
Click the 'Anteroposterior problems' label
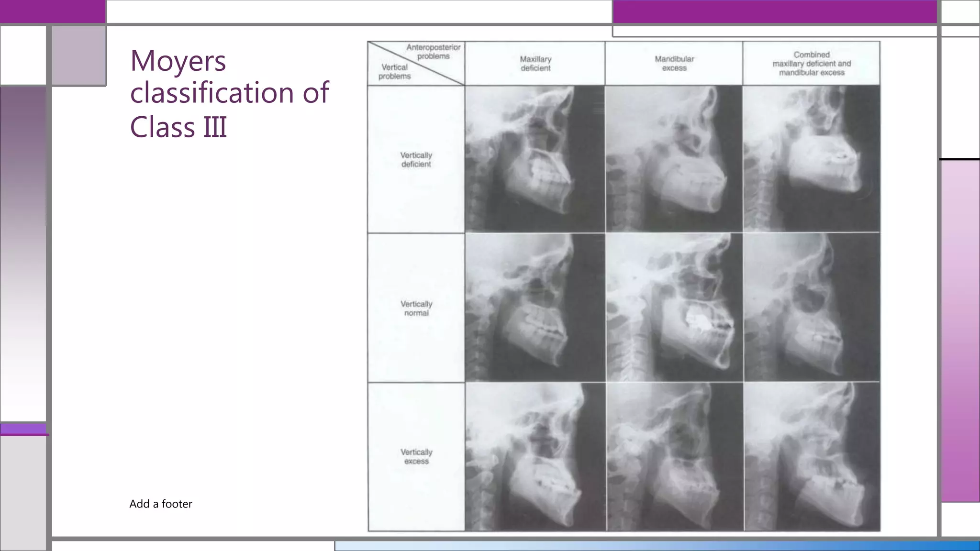tap(434, 52)
